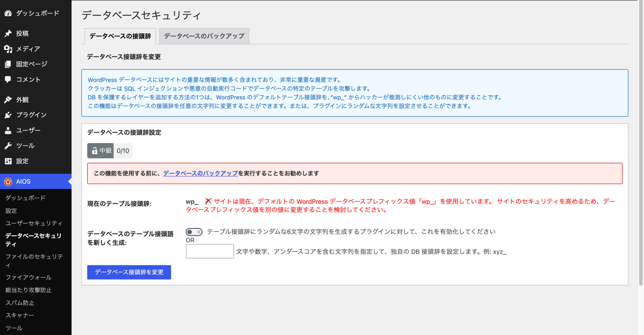Open スキャナー submenu item
644x335 pixels.
click(x=20, y=315)
